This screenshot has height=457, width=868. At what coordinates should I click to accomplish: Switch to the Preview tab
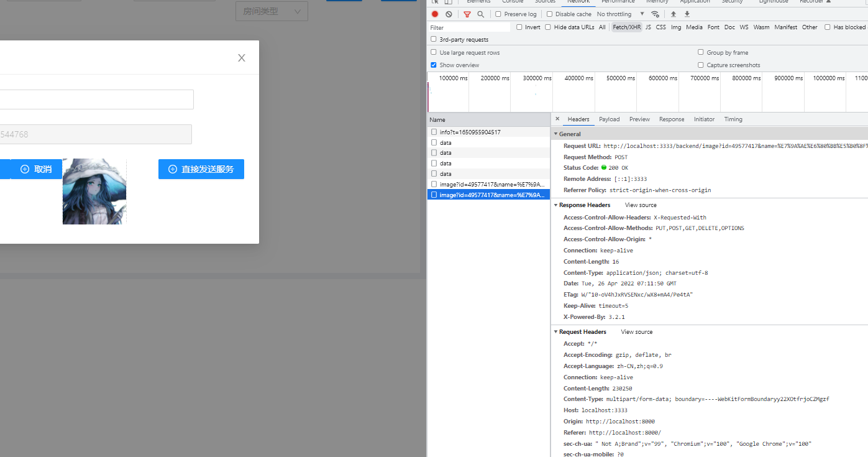pyautogui.click(x=639, y=119)
